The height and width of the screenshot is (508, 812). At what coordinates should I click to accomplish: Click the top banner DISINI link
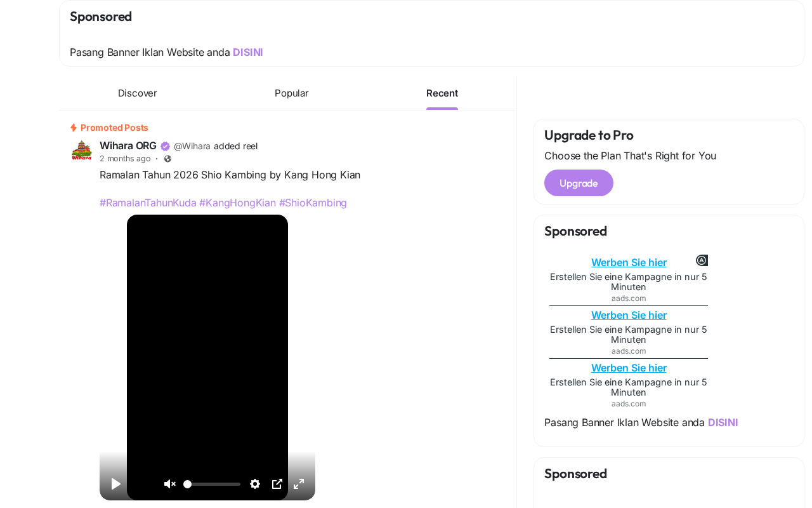point(247,52)
